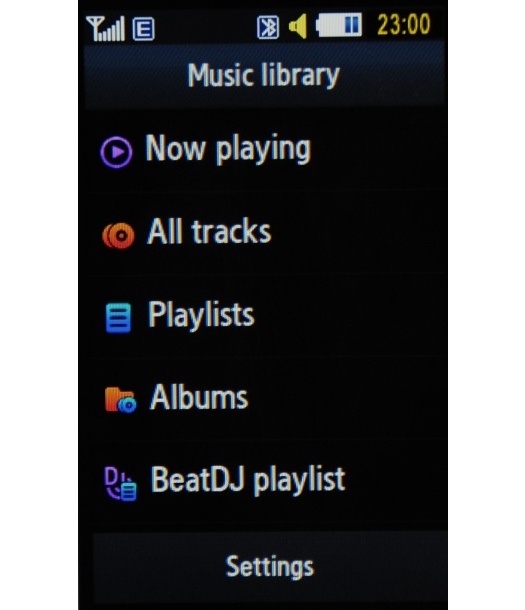Select the Playlists menu item
The image size is (525, 610).
263,316
